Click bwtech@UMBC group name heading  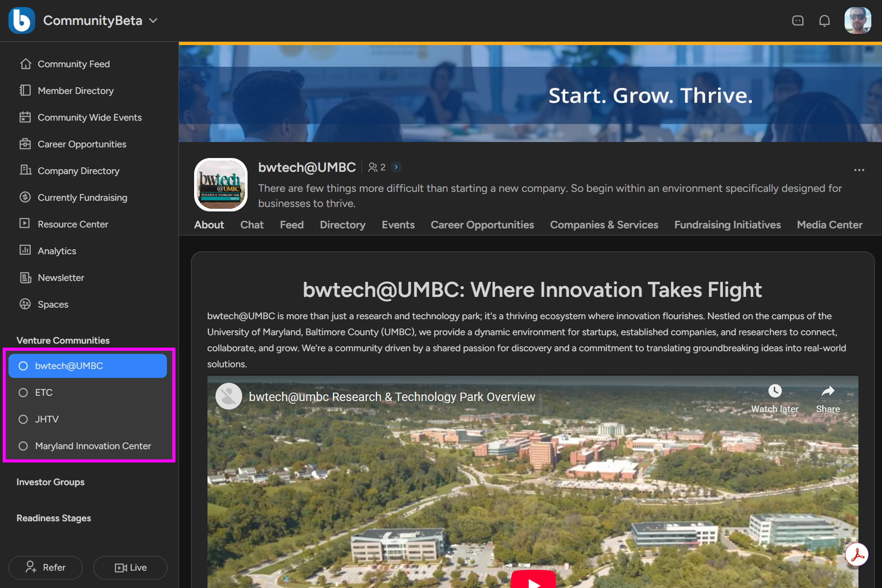click(x=307, y=167)
